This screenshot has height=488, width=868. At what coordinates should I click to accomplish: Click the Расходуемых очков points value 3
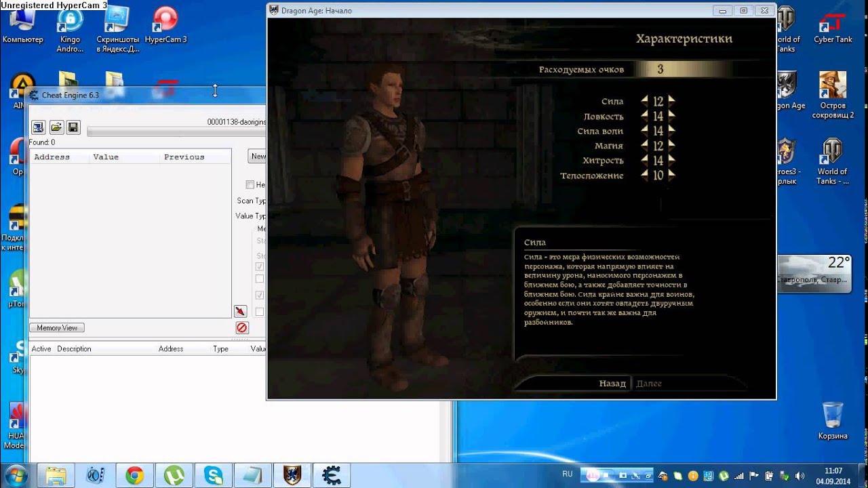pyautogui.click(x=660, y=69)
